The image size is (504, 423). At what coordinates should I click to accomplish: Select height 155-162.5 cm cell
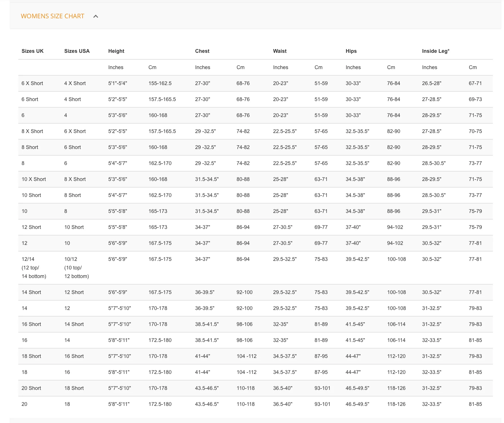pyautogui.click(x=160, y=83)
